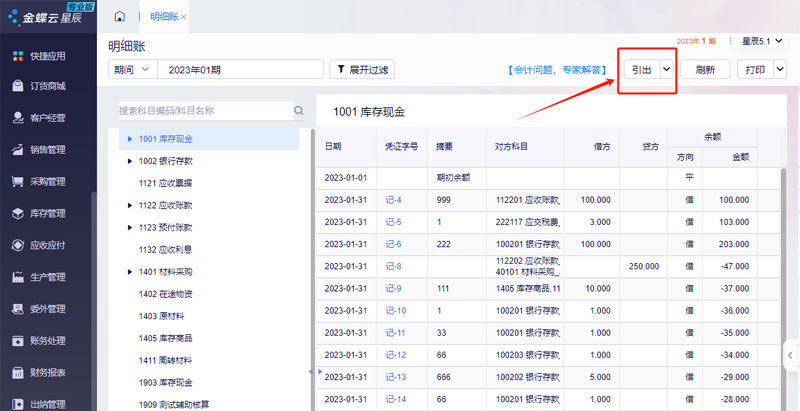This screenshot has height=411, width=800.
Task: Open the 会计问题，专家解答 link
Action: pyautogui.click(x=557, y=70)
